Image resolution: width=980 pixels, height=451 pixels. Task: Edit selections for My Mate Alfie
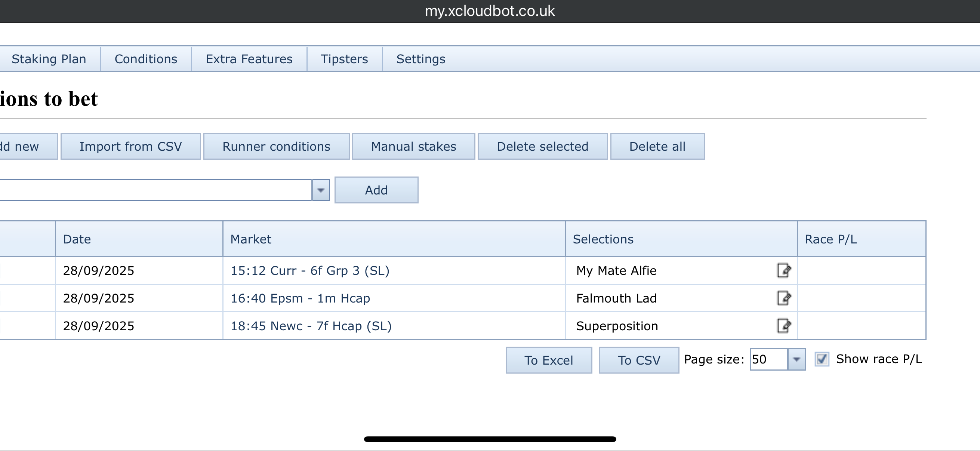pos(783,270)
